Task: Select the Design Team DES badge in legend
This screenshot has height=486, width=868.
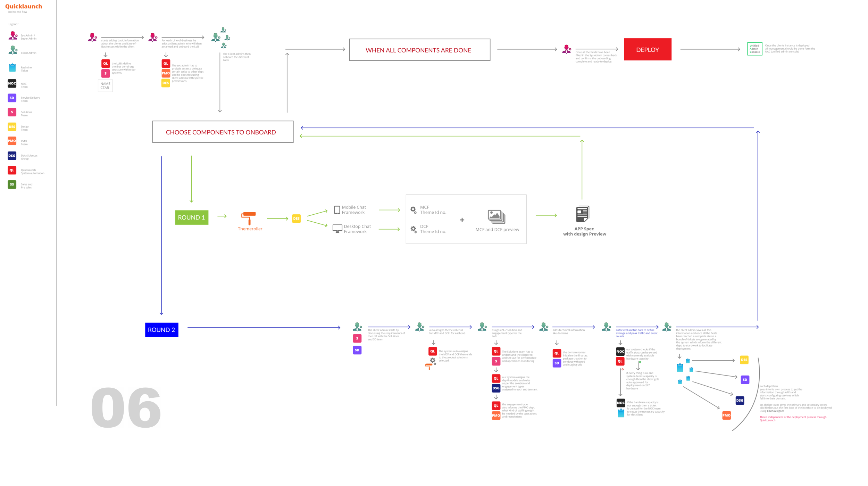Action: pos(12,127)
